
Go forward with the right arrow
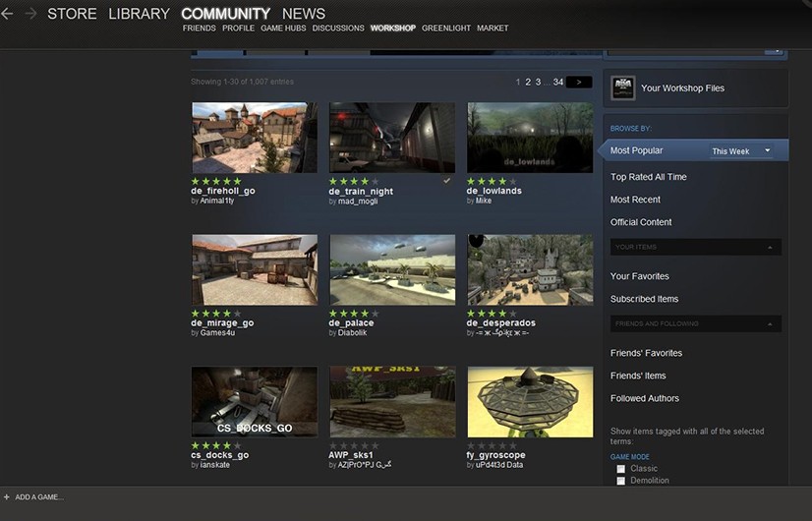[30, 14]
